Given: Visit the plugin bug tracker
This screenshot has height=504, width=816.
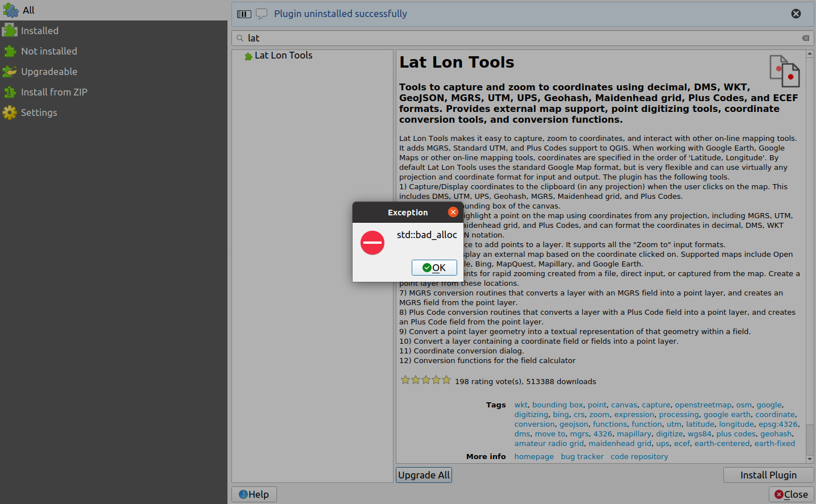Looking at the screenshot, I should tap(582, 456).
